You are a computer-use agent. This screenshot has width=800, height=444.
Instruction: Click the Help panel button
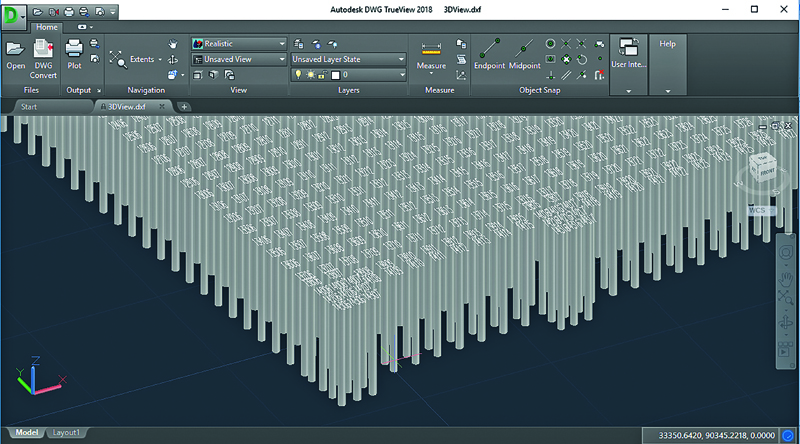[667, 44]
